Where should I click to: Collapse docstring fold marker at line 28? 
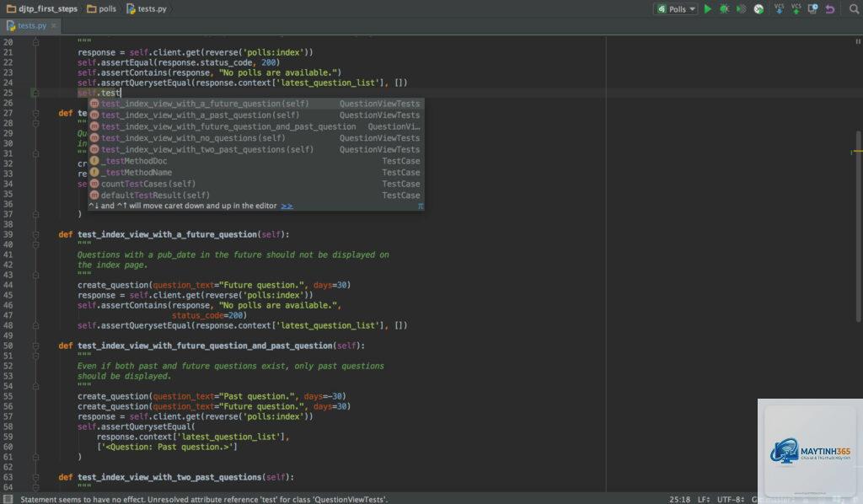pos(35,123)
